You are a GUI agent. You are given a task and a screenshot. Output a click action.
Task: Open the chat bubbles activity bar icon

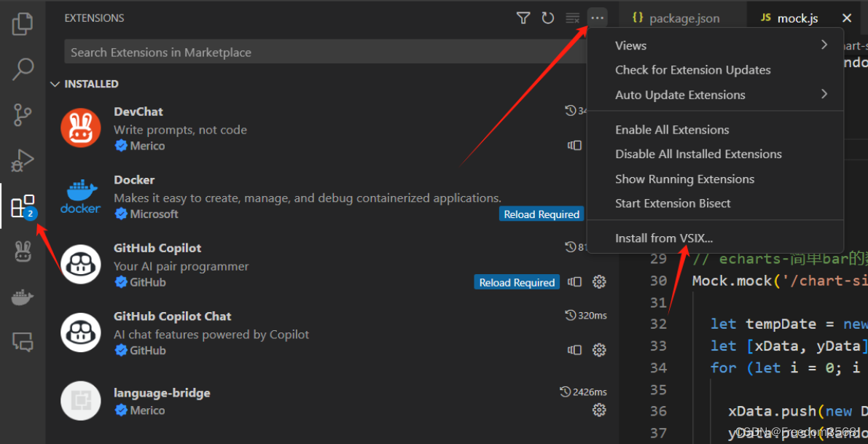pyautogui.click(x=23, y=342)
